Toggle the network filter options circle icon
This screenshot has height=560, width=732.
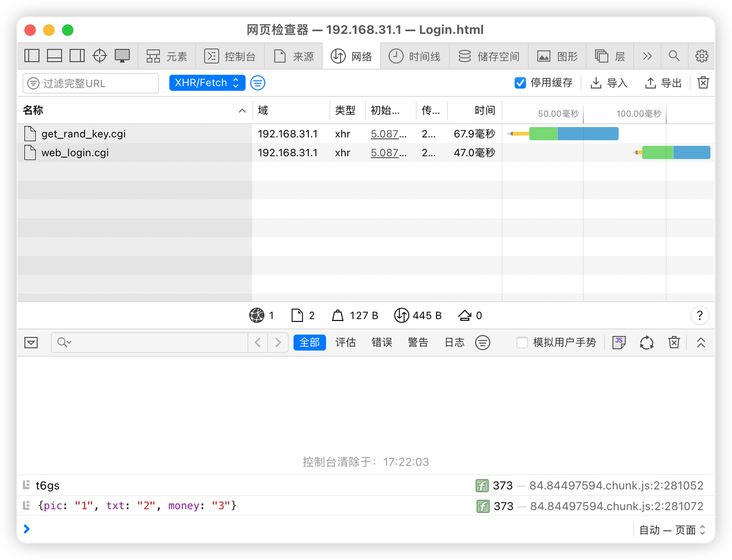click(x=258, y=83)
